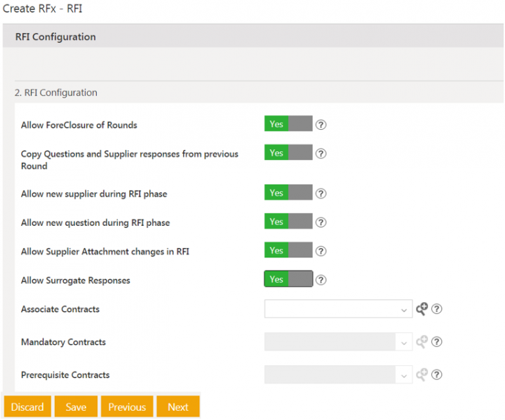Go back with the Previous button
505x420 pixels.
(x=127, y=407)
